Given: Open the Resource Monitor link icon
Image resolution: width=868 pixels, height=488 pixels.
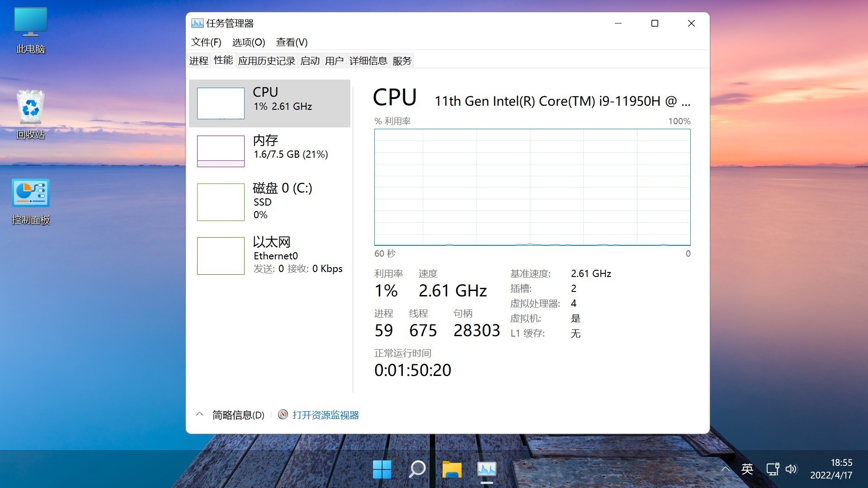Looking at the screenshot, I should coord(283,415).
